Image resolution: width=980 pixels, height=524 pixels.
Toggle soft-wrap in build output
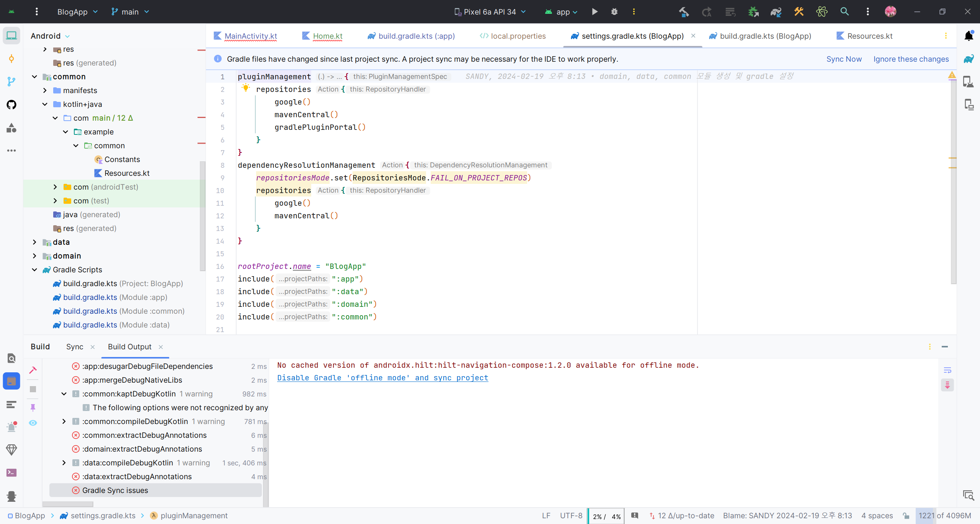point(947,370)
